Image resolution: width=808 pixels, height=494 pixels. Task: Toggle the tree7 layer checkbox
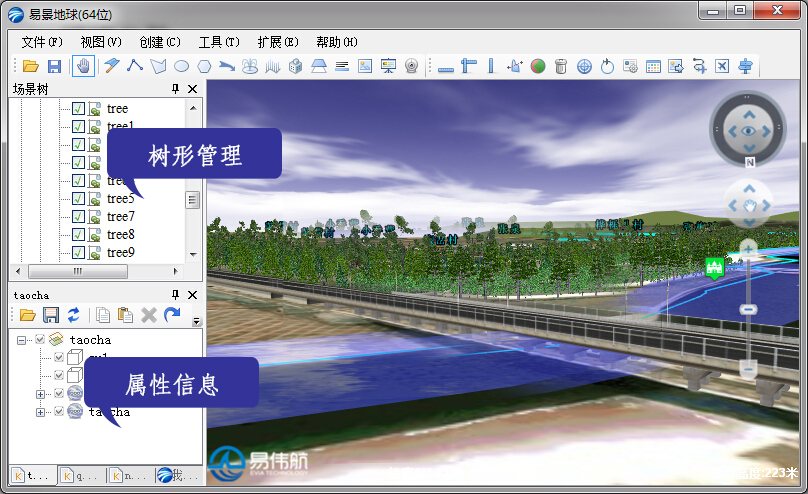click(x=78, y=216)
